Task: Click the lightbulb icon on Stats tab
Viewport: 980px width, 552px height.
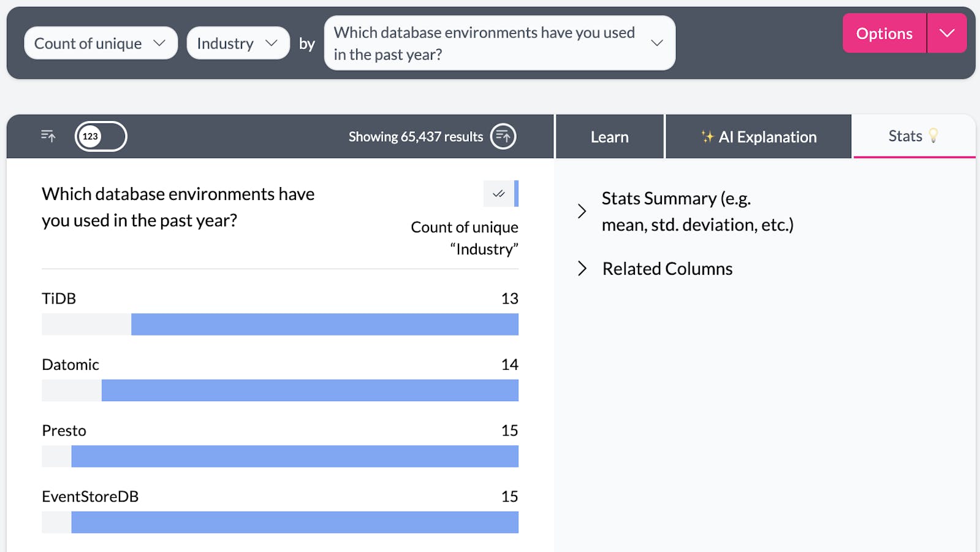Action: pyautogui.click(x=933, y=136)
